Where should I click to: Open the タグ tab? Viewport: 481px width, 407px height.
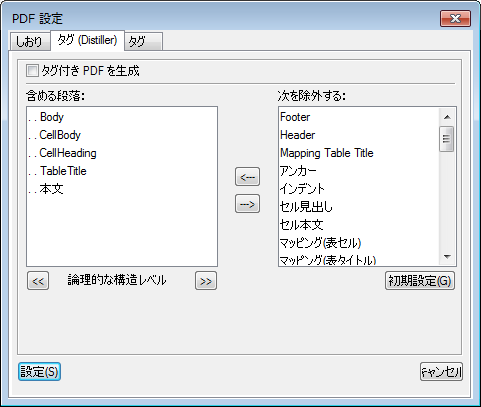click(x=143, y=41)
